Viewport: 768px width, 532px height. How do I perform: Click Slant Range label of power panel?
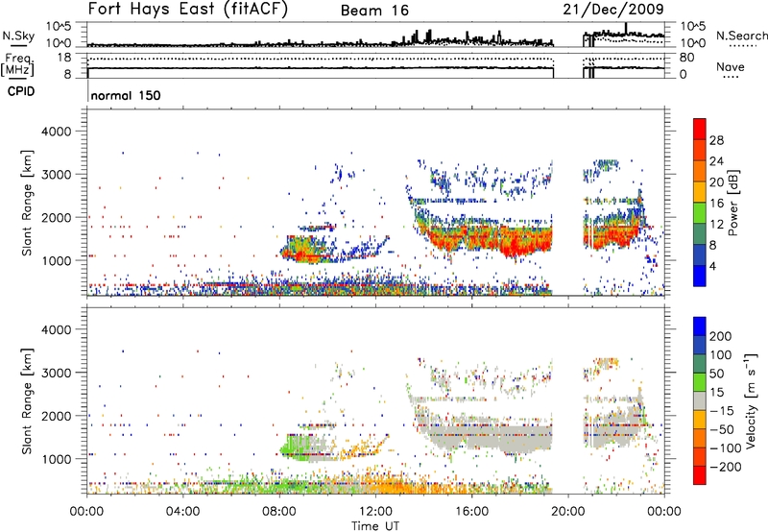(x=27, y=203)
